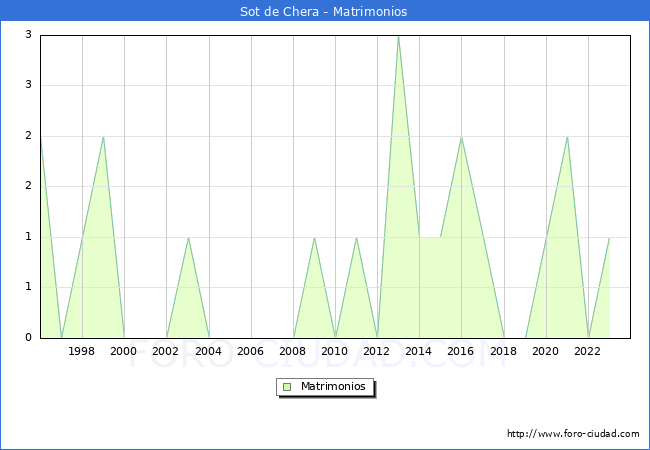The width and height of the screenshot is (650, 450).
Task: Select the 2003 peak on the chart
Action: pos(188,238)
